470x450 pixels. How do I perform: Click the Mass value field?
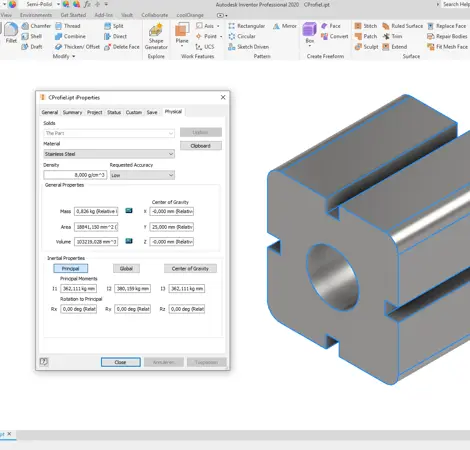tap(96, 211)
